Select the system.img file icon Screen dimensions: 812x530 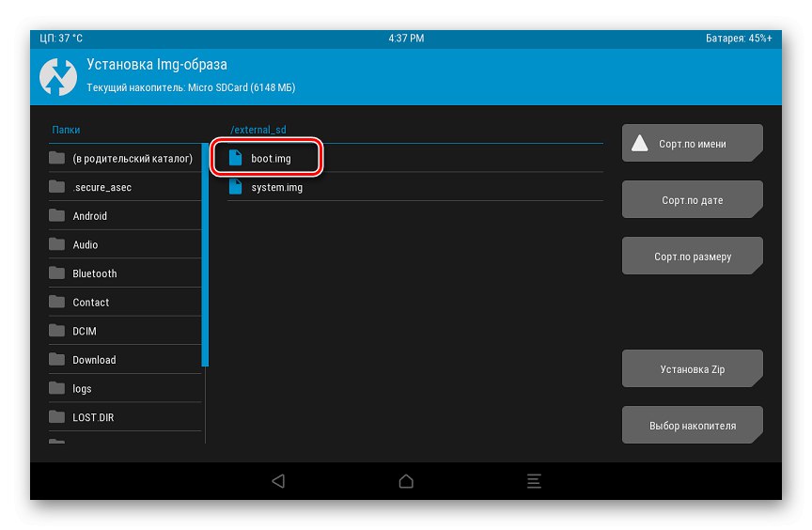[x=235, y=187]
